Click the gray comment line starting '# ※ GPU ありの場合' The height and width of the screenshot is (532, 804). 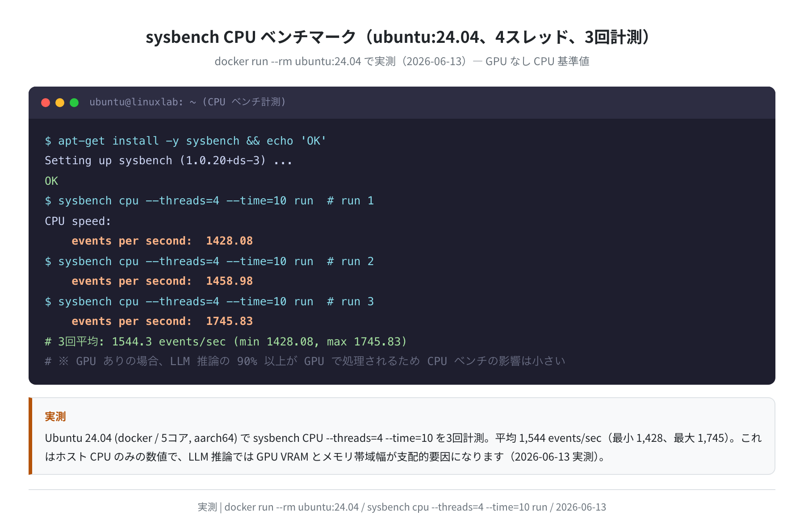pos(305,361)
